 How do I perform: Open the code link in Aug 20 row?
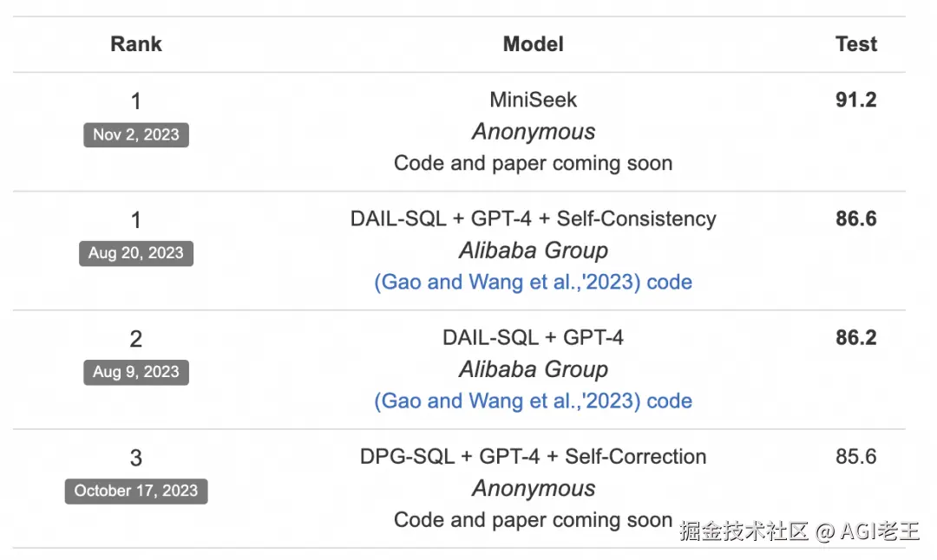(669, 282)
